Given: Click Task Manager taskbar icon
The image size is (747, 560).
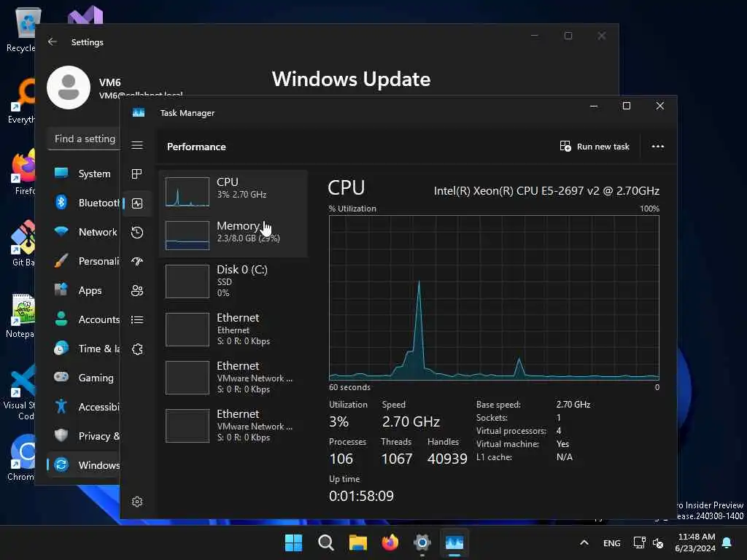Looking at the screenshot, I should (454, 542).
